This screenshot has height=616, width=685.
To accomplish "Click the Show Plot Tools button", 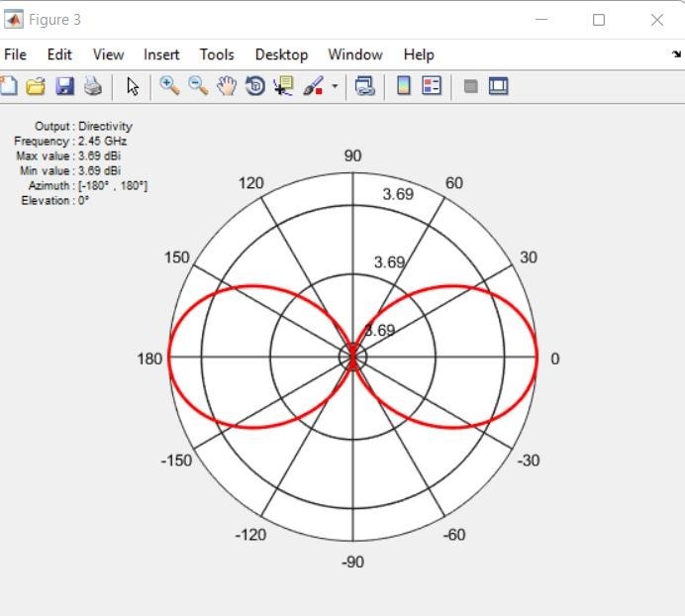I will [498, 86].
